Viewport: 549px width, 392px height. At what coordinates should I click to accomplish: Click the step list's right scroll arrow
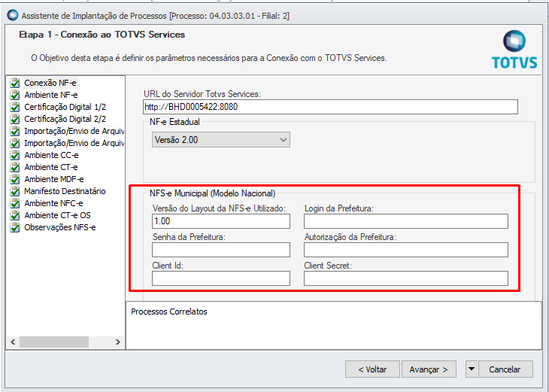(x=117, y=342)
